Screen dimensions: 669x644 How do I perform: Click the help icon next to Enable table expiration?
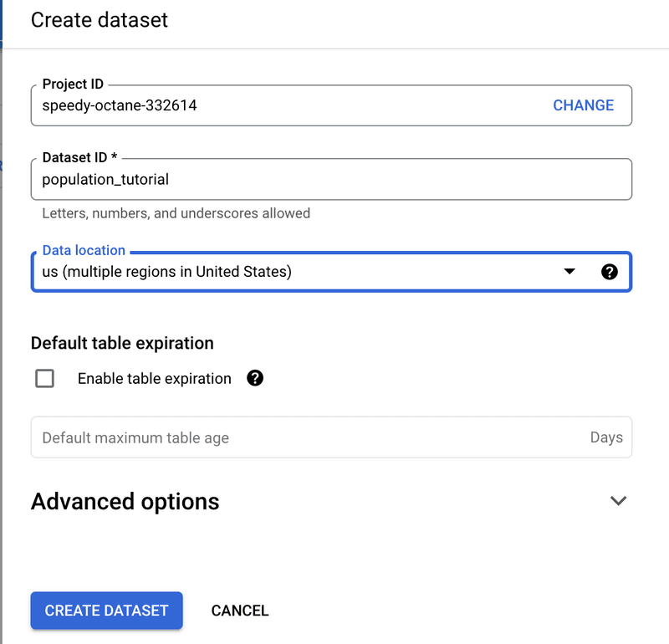click(x=256, y=378)
